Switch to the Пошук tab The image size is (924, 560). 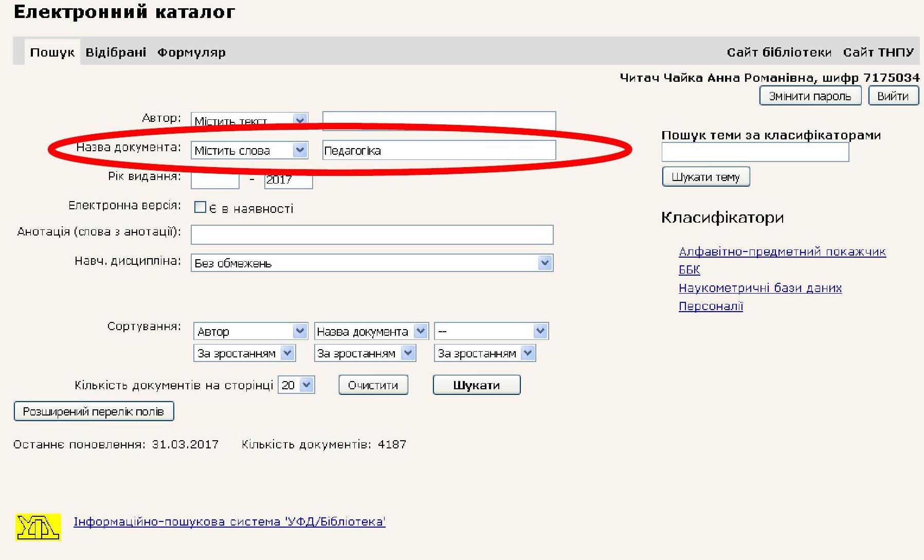52,52
